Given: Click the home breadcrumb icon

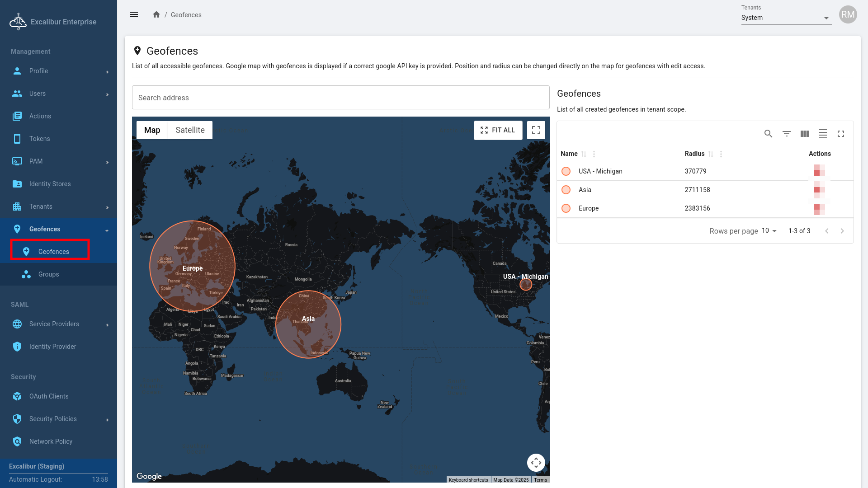Looking at the screenshot, I should [156, 14].
